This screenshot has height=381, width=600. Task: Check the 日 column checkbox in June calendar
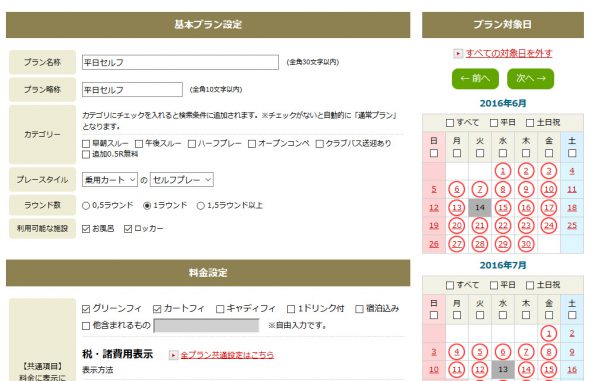click(x=434, y=153)
